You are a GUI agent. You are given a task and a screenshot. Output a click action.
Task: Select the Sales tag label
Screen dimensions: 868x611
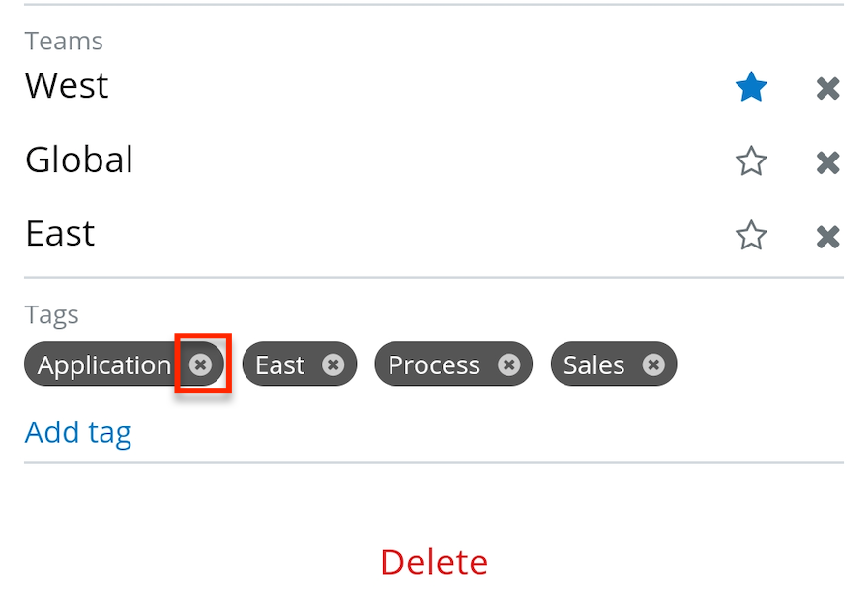click(593, 364)
